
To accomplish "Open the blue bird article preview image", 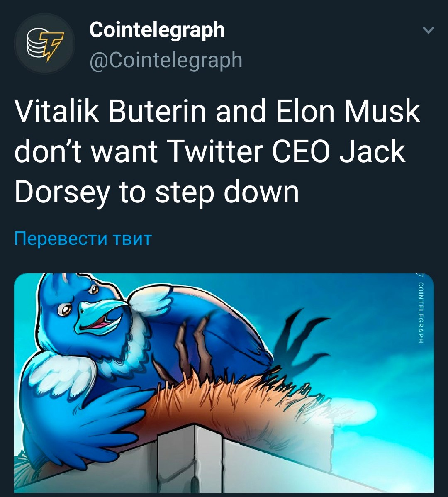I will [x=224, y=383].
